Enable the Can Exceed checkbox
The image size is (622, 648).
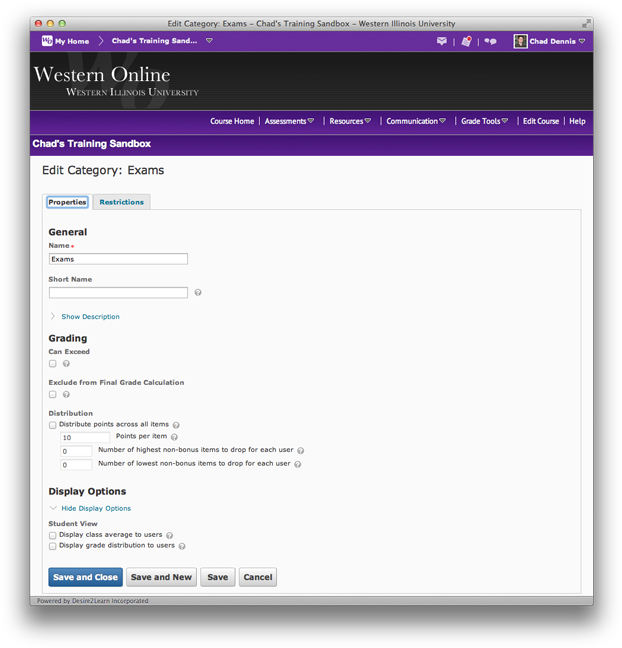click(52, 364)
